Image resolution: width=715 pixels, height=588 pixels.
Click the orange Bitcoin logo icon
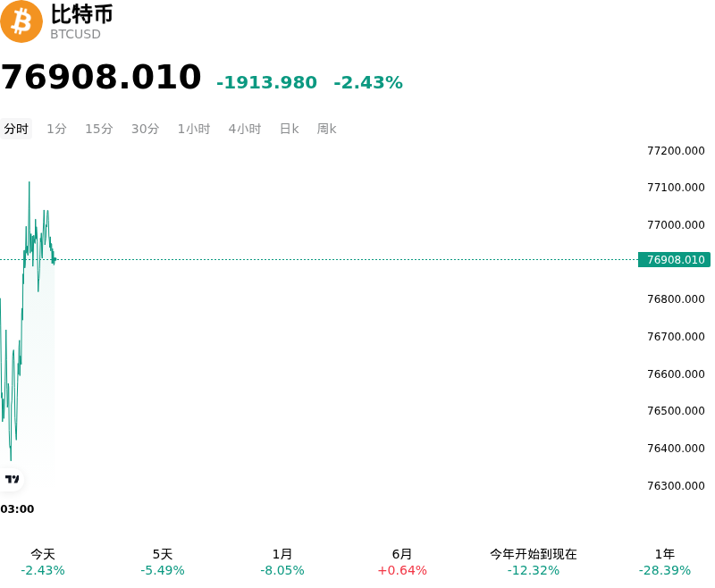21,21
